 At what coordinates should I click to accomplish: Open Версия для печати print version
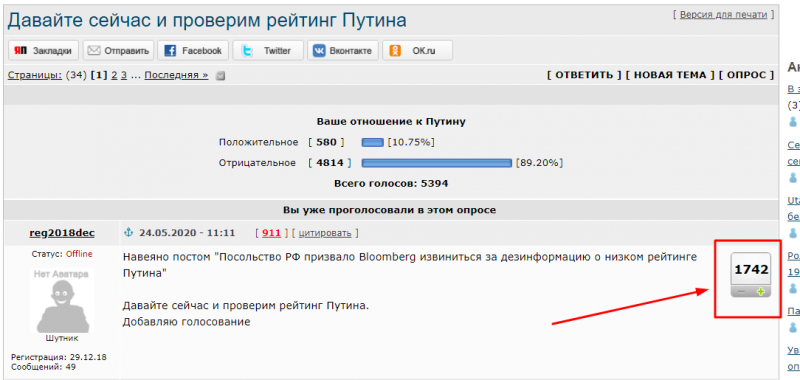point(723,15)
